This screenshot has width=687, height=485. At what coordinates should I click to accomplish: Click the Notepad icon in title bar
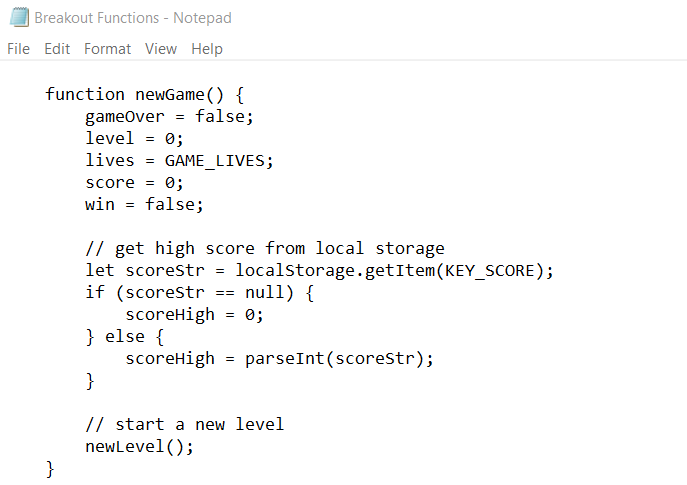tap(18, 17)
